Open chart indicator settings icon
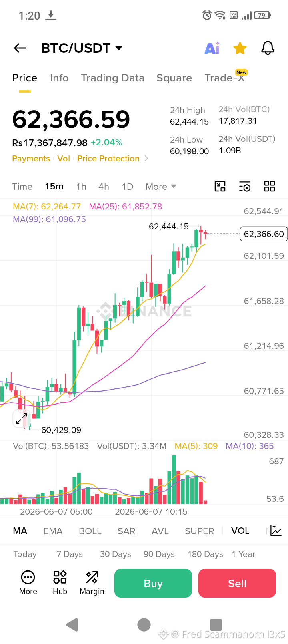 (245, 186)
